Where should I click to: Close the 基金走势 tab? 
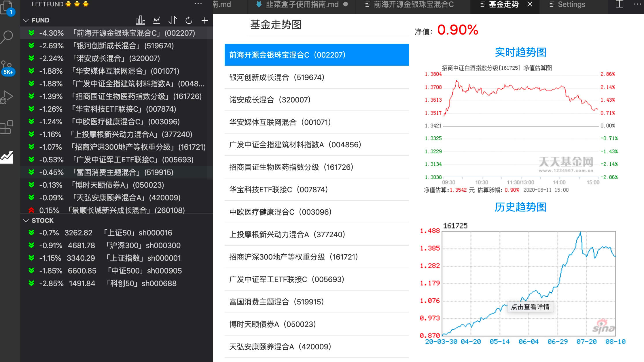click(530, 4)
